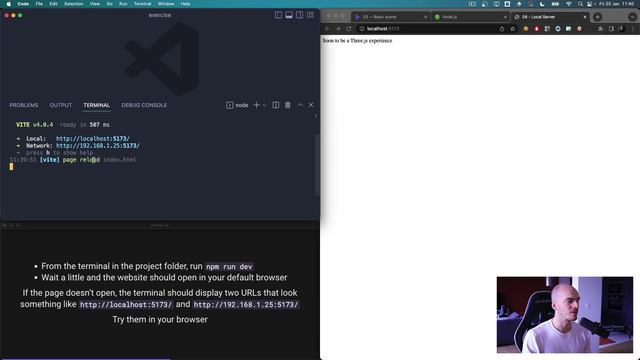Open a new browser tab with plus button

pos(598,17)
